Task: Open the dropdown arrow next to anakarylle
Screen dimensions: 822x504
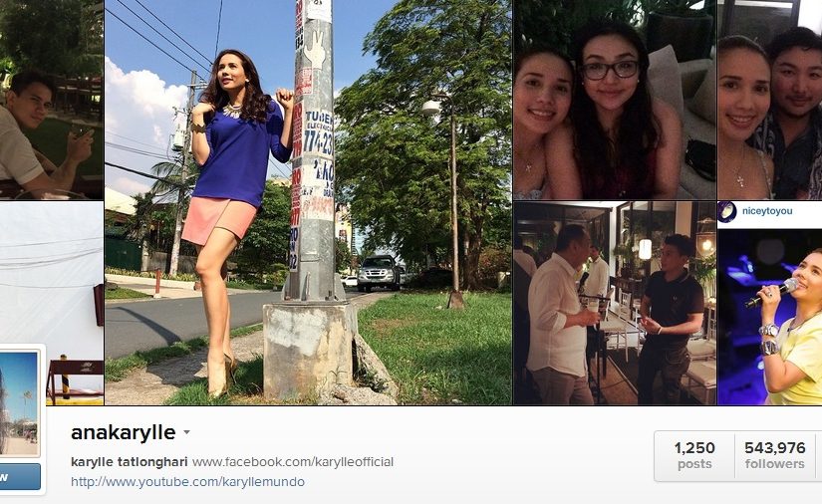Action: [186, 432]
